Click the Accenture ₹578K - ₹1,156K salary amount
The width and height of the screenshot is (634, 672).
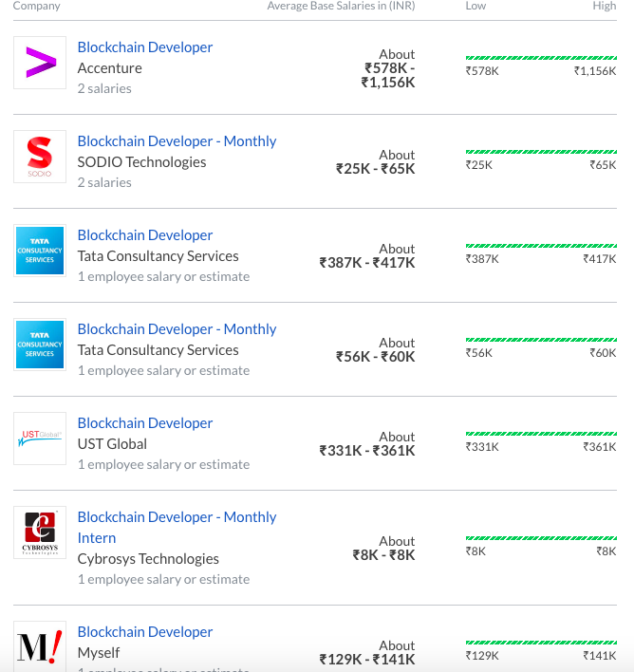pyautogui.click(x=389, y=75)
